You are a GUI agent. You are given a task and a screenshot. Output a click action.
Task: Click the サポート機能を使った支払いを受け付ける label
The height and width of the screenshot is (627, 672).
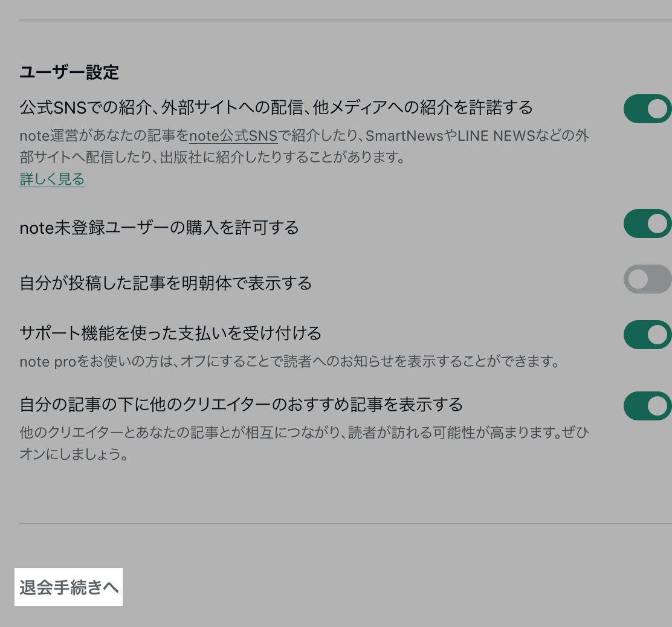coord(170,333)
